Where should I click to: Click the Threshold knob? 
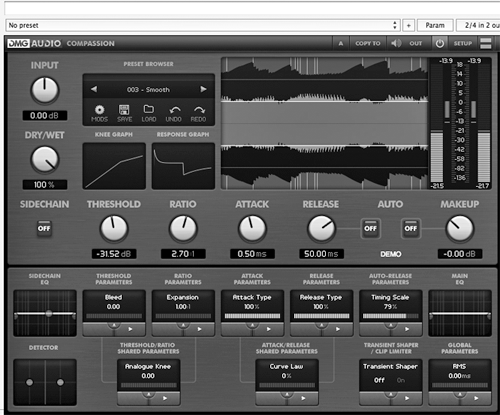tap(114, 229)
